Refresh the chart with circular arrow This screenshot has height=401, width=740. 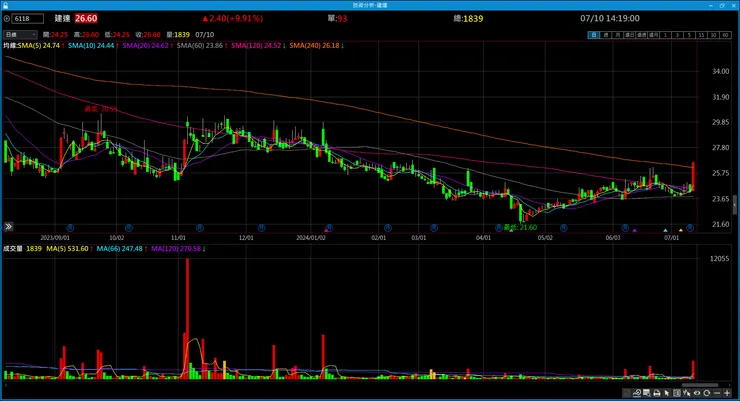coord(706,393)
